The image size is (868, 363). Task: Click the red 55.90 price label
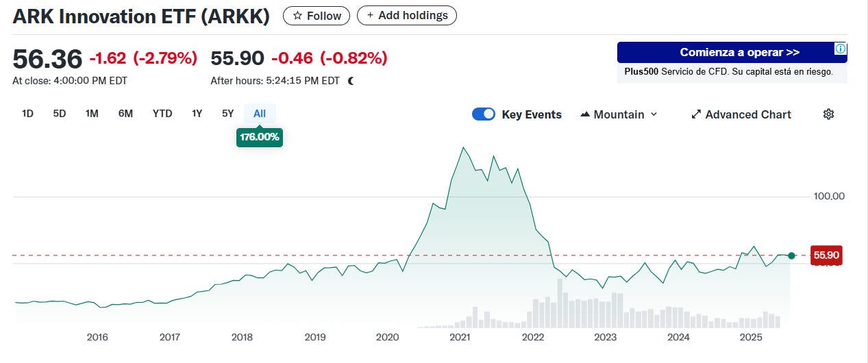point(826,255)
